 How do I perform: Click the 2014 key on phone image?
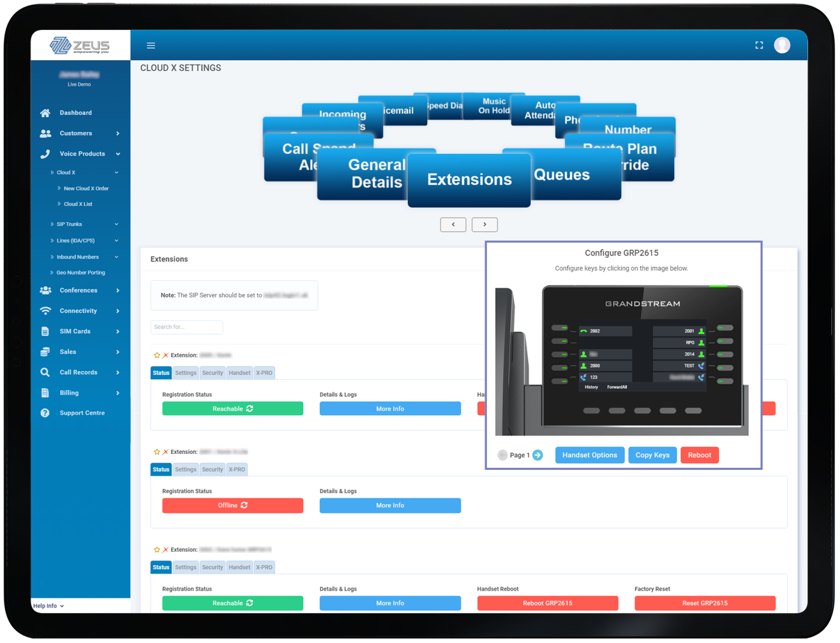pyautogui.click(x=679, y=354)
